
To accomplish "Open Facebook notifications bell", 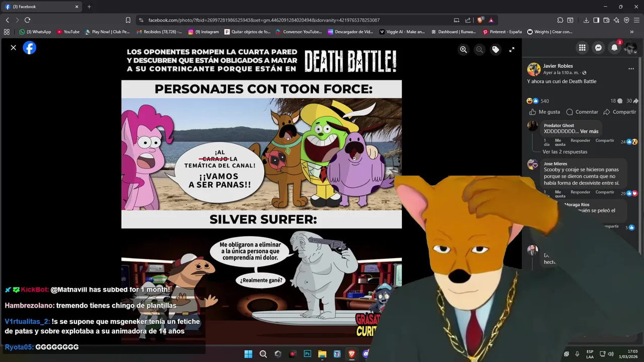I will (x=614, y=48).
